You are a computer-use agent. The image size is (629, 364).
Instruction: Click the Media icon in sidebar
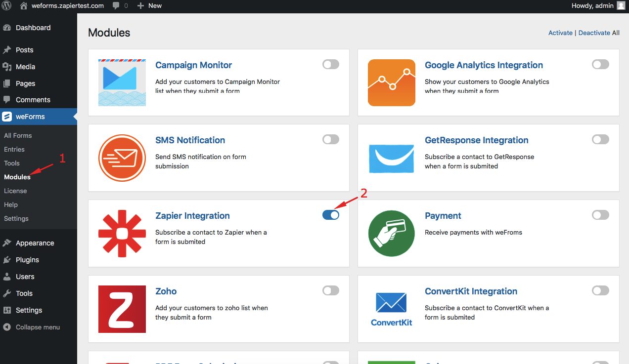7,67
